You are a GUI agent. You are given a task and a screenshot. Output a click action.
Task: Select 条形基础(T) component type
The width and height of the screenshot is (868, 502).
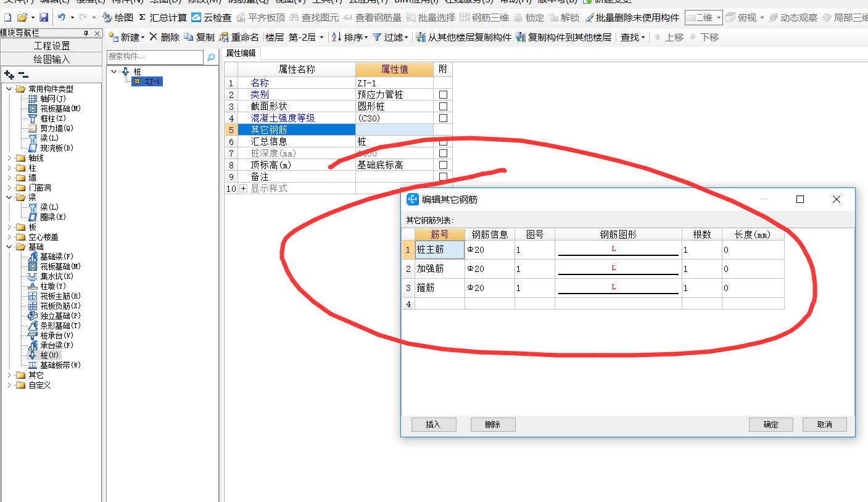pos(55,326)
